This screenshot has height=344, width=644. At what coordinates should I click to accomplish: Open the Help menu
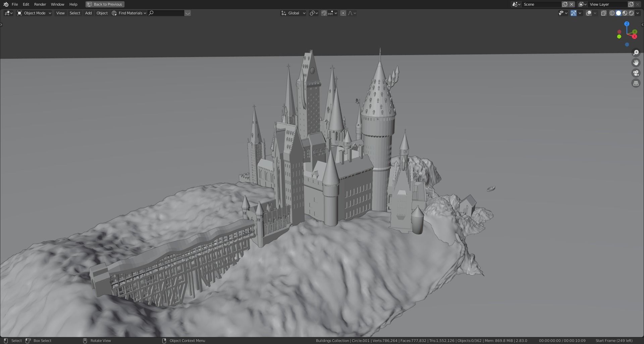73,4
